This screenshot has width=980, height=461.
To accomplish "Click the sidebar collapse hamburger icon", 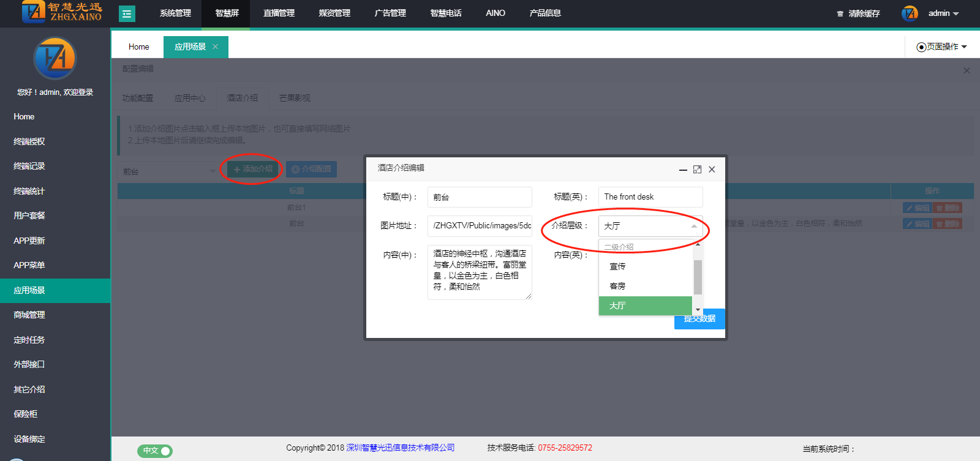I will point(127,13).
